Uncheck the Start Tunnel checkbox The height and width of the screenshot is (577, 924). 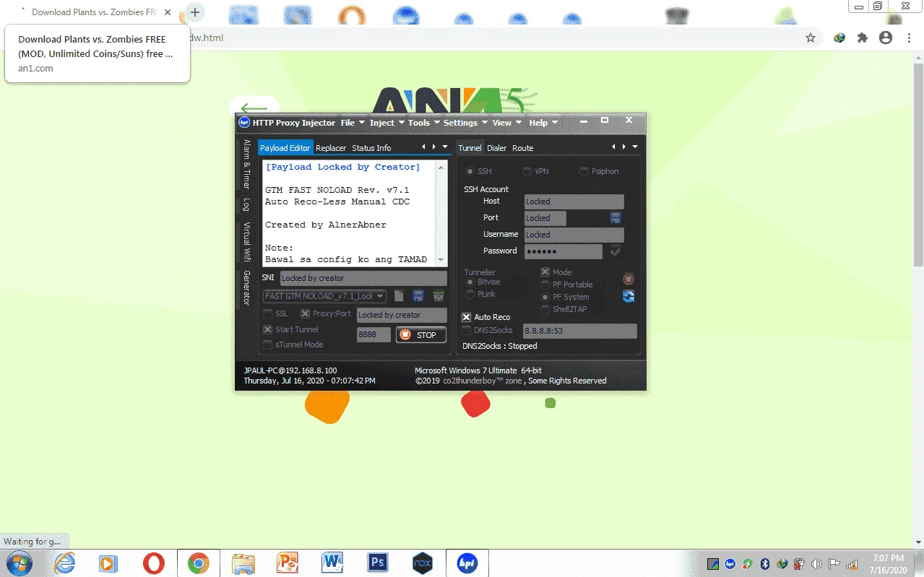tap(268, 329)
